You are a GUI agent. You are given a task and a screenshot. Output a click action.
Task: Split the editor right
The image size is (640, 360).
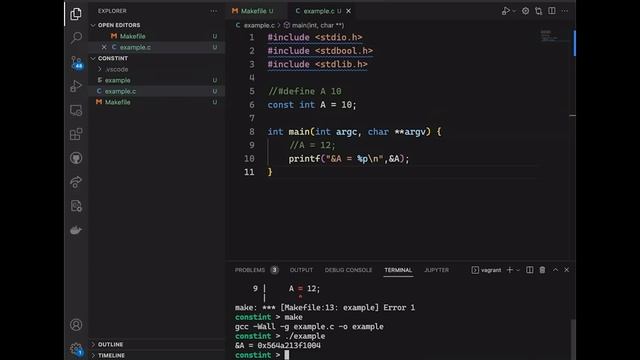pos(552,11)
